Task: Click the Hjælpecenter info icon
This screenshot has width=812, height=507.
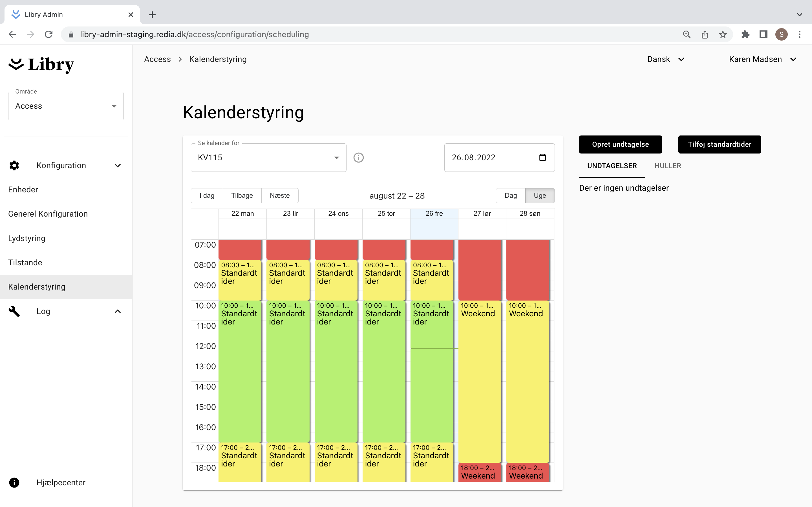Action: (x=14, y=482)
